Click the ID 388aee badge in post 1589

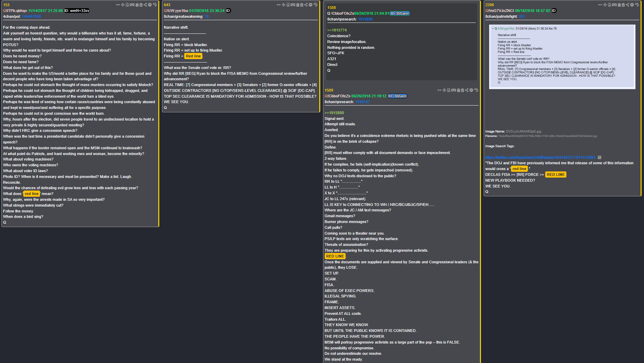[397, 96]
